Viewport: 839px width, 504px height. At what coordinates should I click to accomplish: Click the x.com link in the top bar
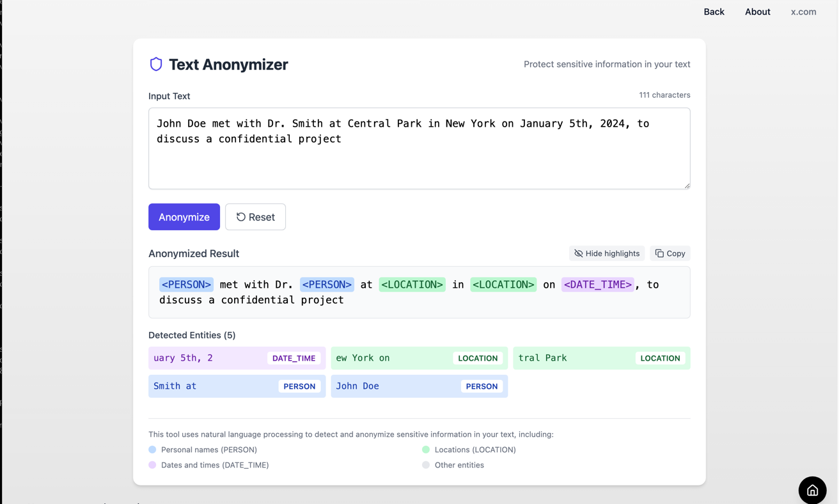pos(803,12)
